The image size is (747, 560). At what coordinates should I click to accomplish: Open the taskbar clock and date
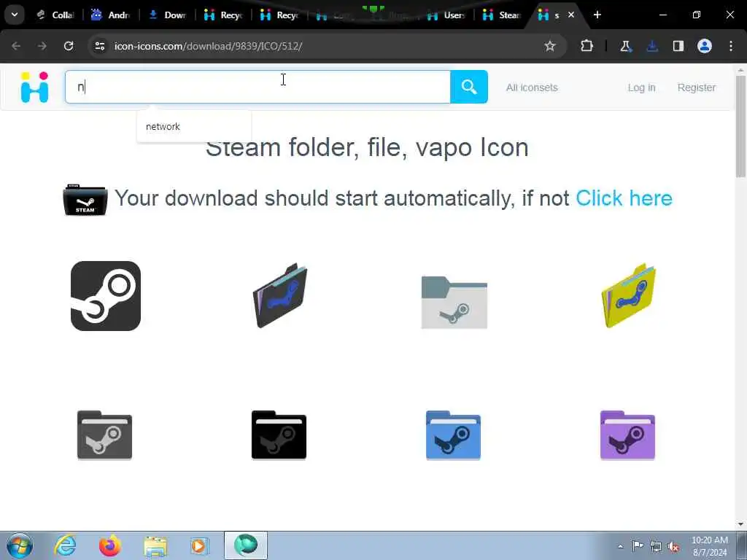click(x=709, y=546)
